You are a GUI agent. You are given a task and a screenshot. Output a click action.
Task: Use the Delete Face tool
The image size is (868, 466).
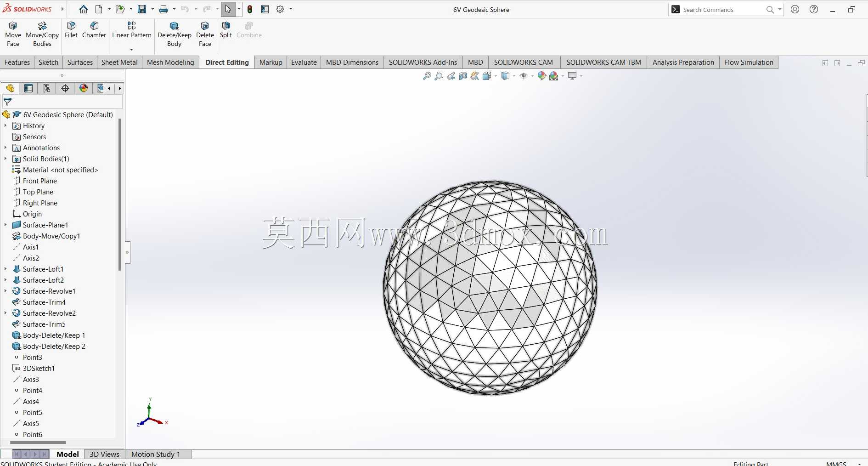[x=205, y=34]
